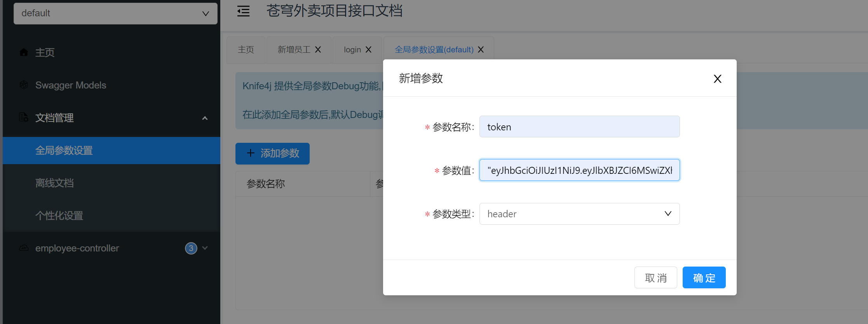The height and width of the screenshot is (324, 868).
Task: Select 离线文档 in the sidebar
Action: point(54,183)
